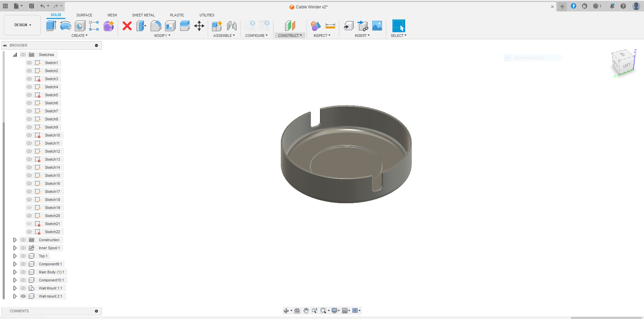Select the Combine tool icon
644x319 pixels.
pos(185,26)
